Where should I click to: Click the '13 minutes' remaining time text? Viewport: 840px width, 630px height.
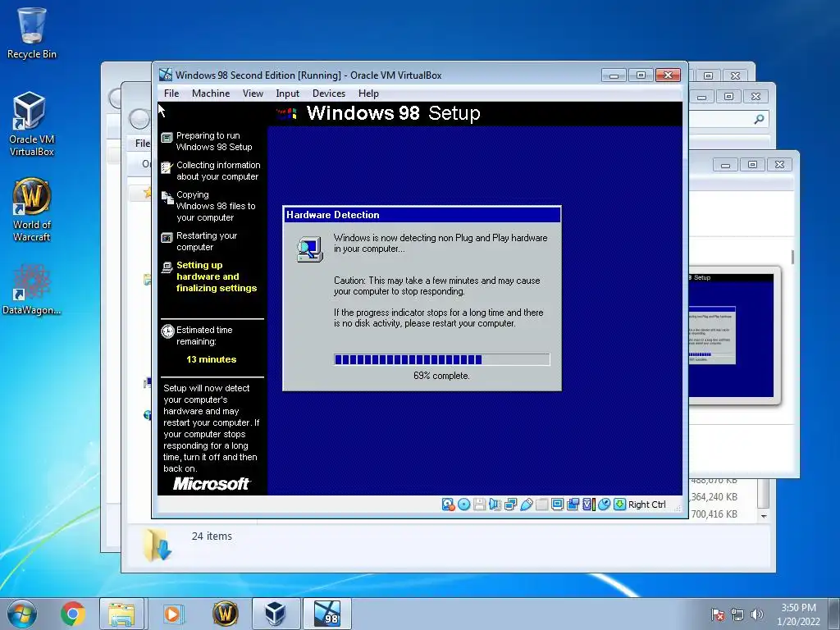coord(211,359)
